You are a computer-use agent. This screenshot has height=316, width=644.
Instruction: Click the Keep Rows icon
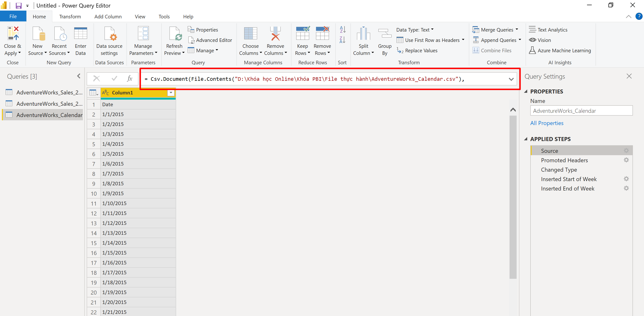303,33
